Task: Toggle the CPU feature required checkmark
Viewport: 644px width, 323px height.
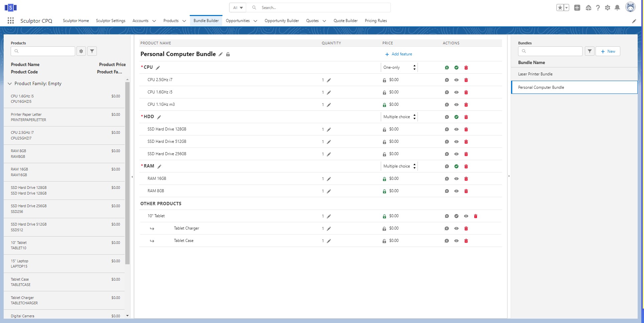Action: pyautogui.click(x=456, y=68)
